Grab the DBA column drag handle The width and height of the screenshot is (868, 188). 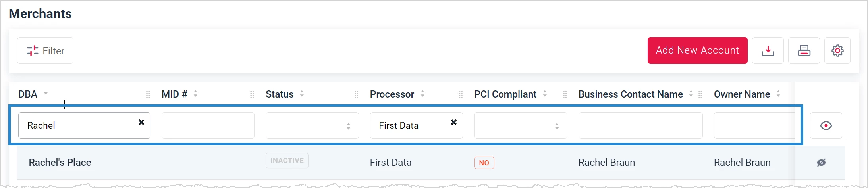(x=148, y=94)
